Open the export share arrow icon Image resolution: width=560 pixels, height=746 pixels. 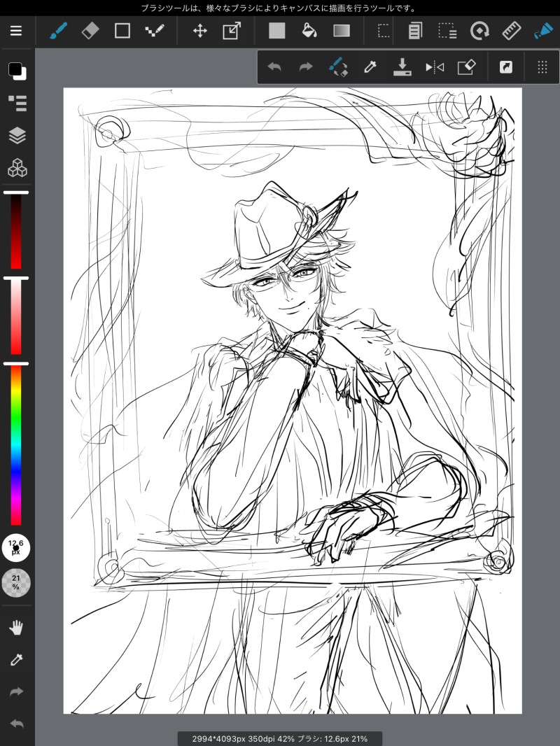tap(506, 67)
